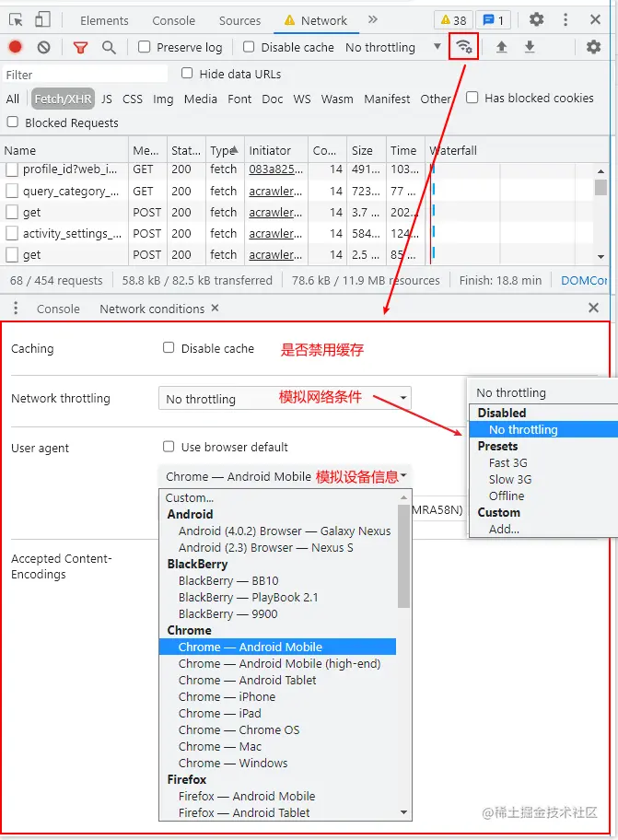
Task: Click the import HAR file upload arrow
Action: pyautogui.click(x=501, y=47)
